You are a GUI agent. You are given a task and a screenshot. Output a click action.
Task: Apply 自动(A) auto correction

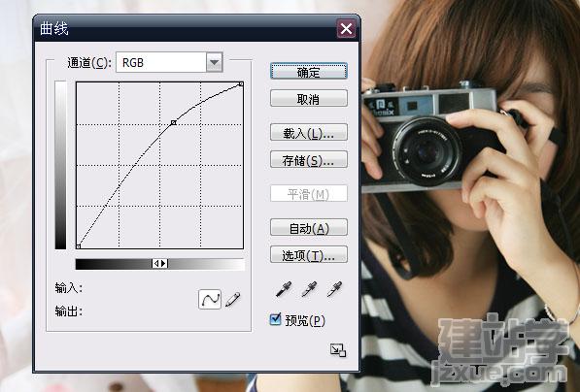[309, 228]
